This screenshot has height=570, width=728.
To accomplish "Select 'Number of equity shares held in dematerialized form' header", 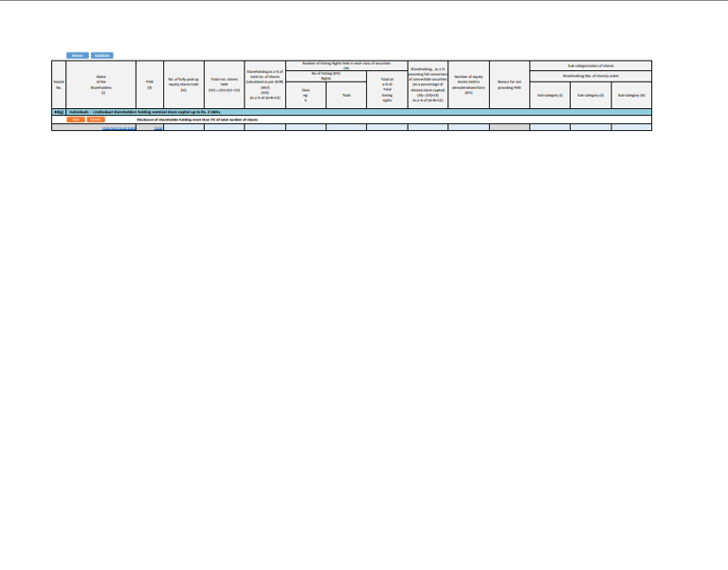I will click(x=468, y=84).
